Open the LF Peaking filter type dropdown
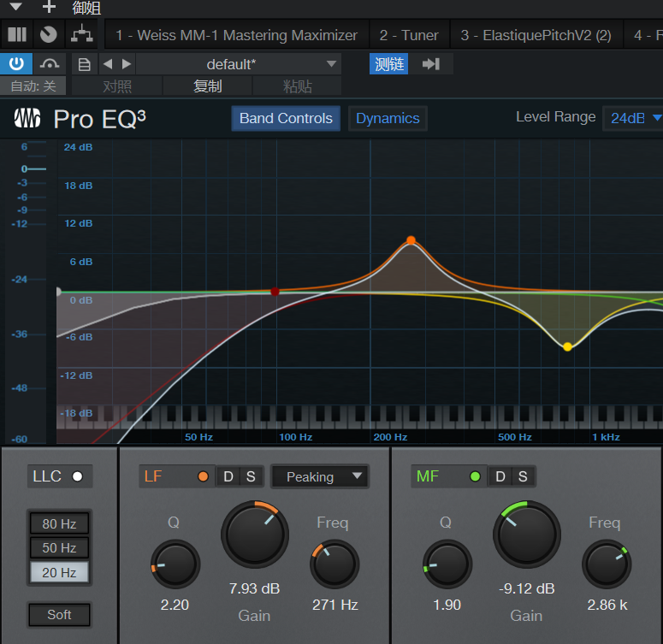This screenshot has width=663, height=644. click(x=320, y=476)
